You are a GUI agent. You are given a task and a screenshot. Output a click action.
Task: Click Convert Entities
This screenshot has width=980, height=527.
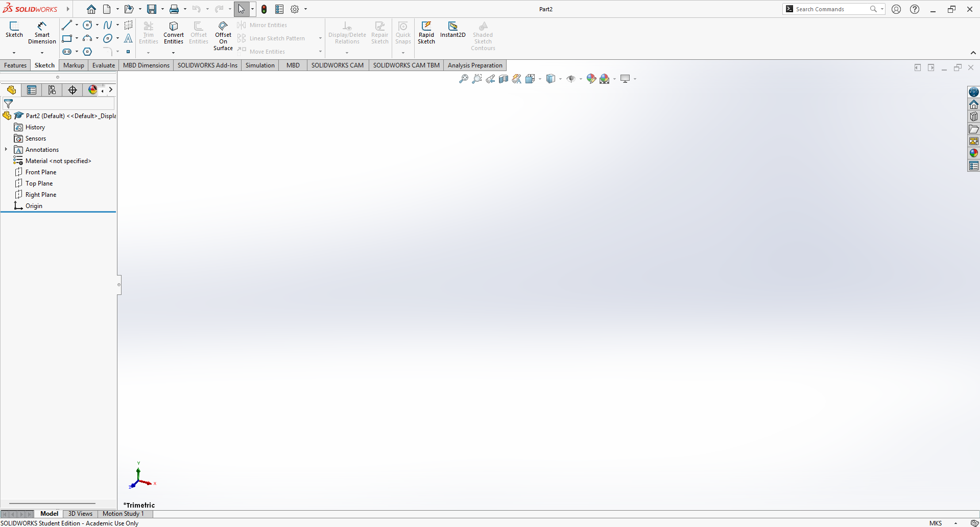pos(174,33)
